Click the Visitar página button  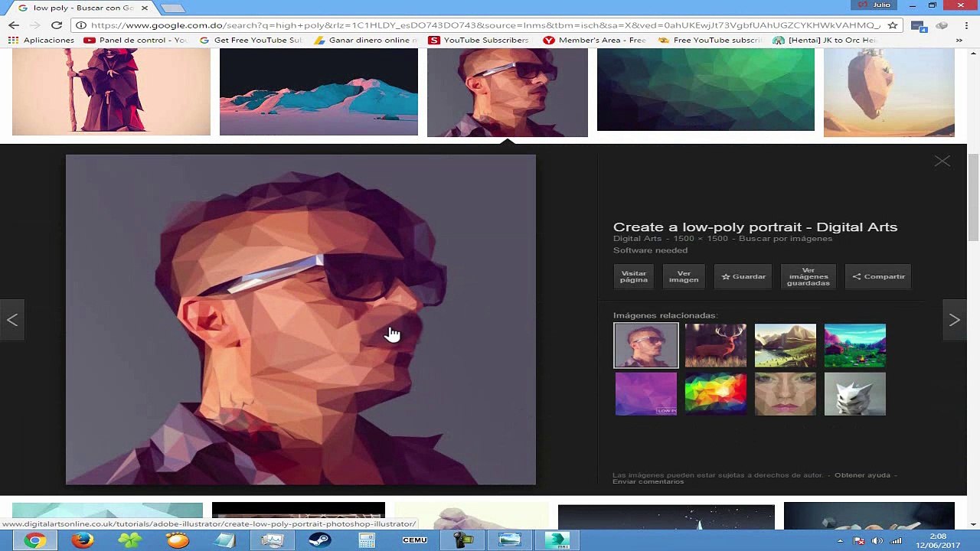coord(633,277)
